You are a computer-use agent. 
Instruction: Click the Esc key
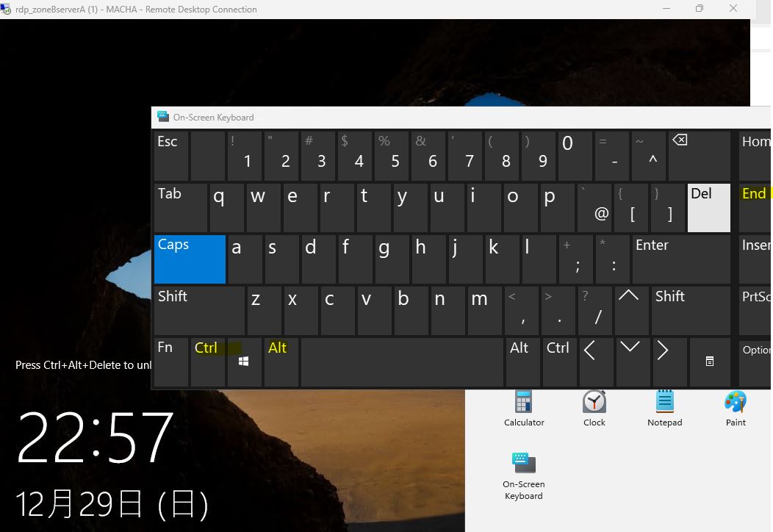pos(171,155)
